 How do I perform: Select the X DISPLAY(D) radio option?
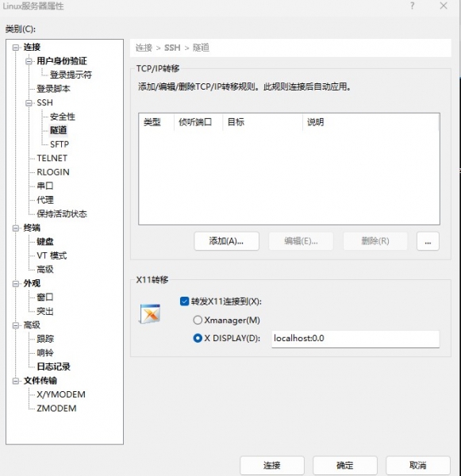tap(198, 338)
